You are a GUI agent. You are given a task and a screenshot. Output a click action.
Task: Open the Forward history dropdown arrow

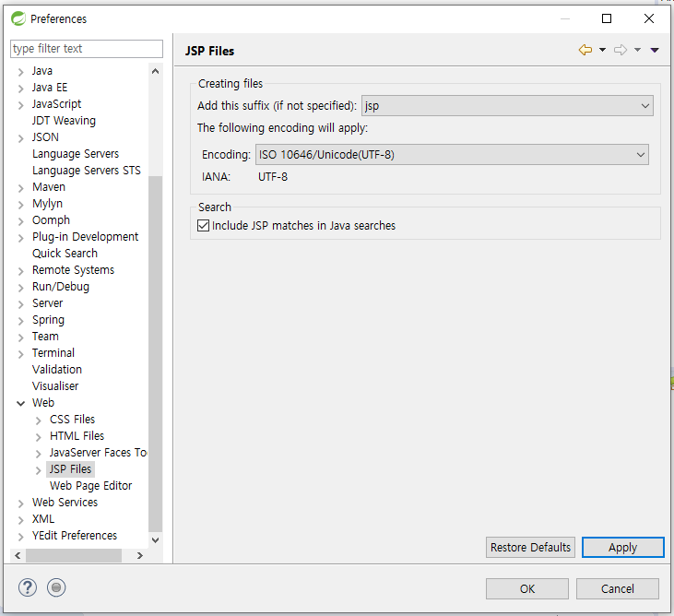pyautogui.click(x=637, y=50)
